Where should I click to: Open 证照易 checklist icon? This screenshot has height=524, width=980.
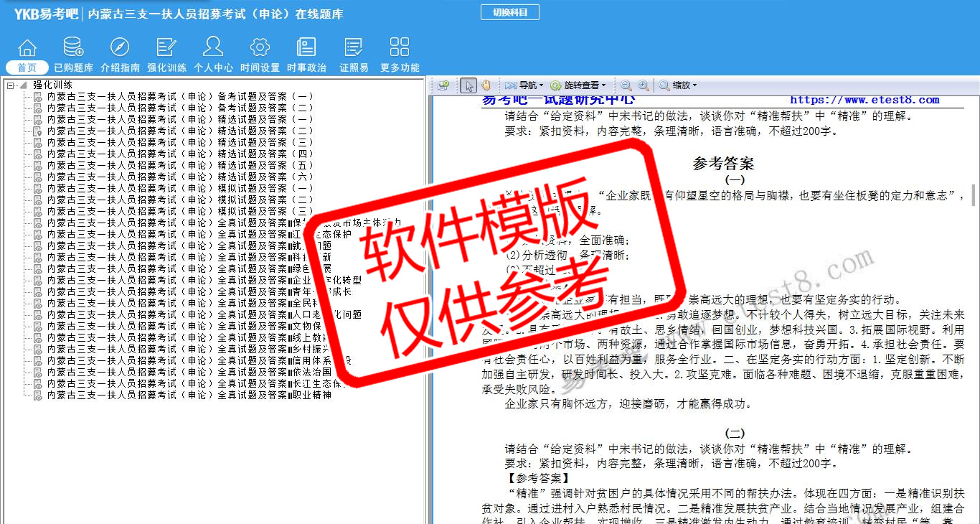tap(354, 49)
